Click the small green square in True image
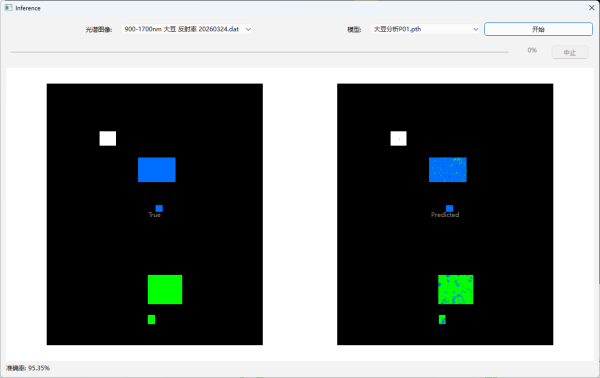 [x=152, y=319]
